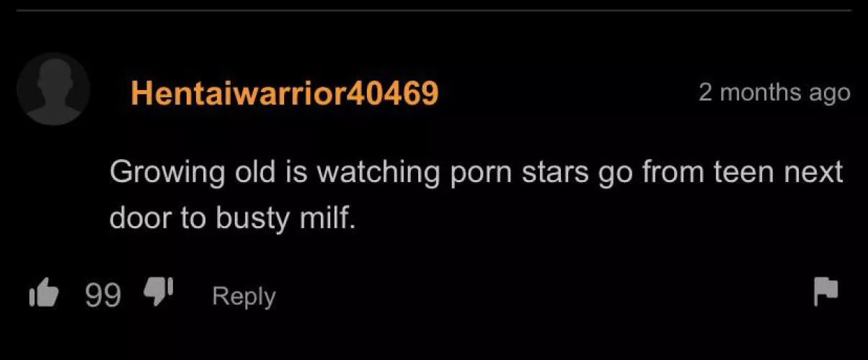868x360 pixels.
Task: Select the "2 months ago" timestamp
Action: pos(774,92)
